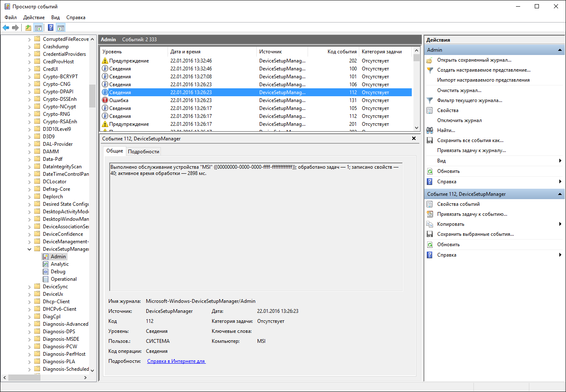Image resolution: width=566 pixels, height=392 pixels.
Task: Sort events by Source column header
Action: [x=282, y=52]
